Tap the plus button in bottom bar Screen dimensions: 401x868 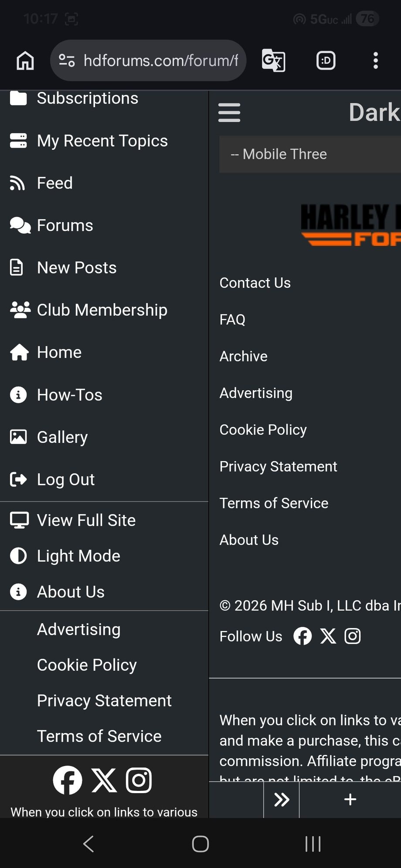(x=350, y=800)
